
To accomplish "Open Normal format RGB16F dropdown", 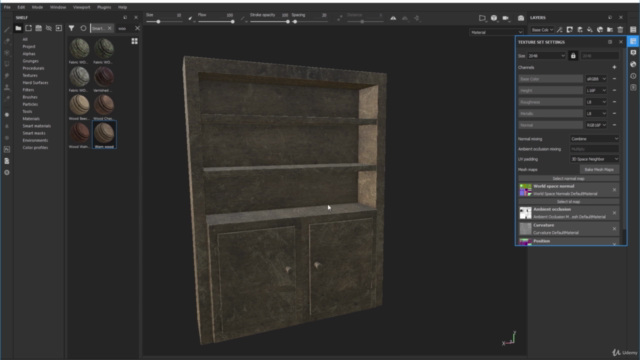I will click(x=596, y=125).
